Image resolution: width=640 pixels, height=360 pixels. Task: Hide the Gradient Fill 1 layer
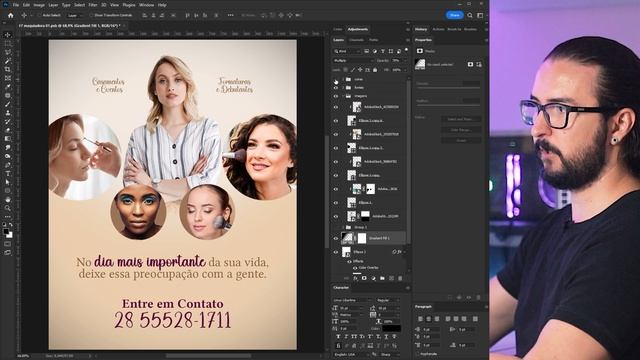tap(336, 238)
